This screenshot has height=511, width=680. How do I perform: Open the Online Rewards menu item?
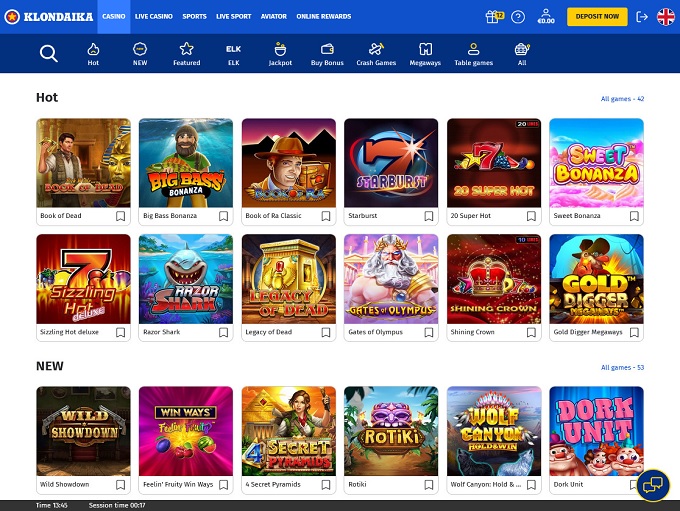coord(324,17)
